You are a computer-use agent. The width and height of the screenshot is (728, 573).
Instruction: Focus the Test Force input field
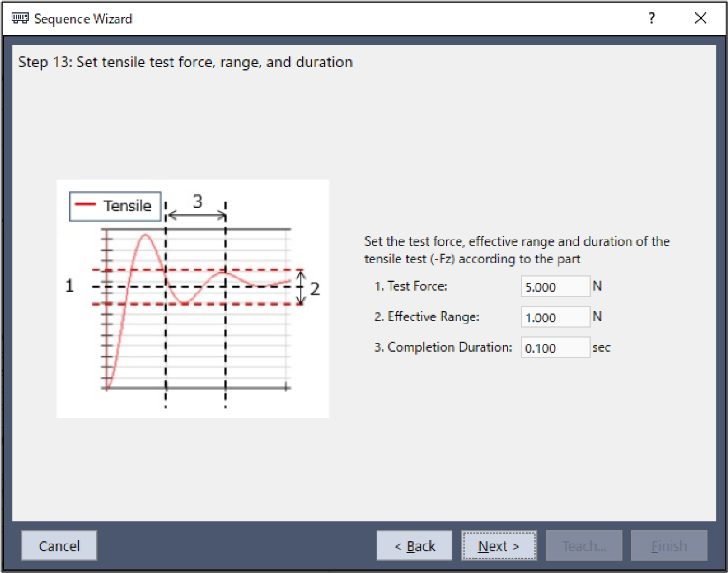[x=555, y=287]
